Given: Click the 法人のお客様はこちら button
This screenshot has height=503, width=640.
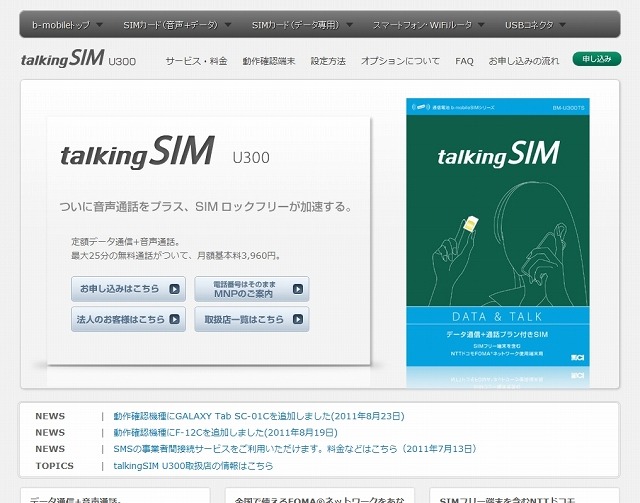Looking at the screenshot, I should 128,319.
